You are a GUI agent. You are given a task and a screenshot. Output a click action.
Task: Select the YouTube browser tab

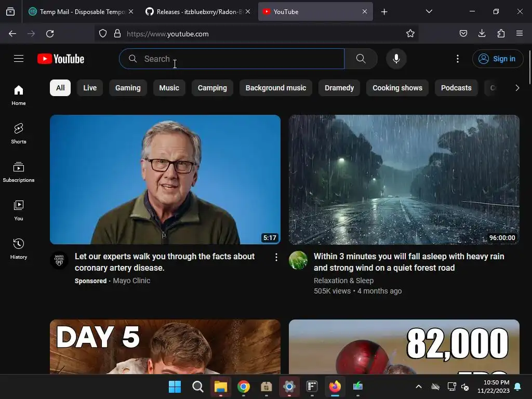(315, 12)
